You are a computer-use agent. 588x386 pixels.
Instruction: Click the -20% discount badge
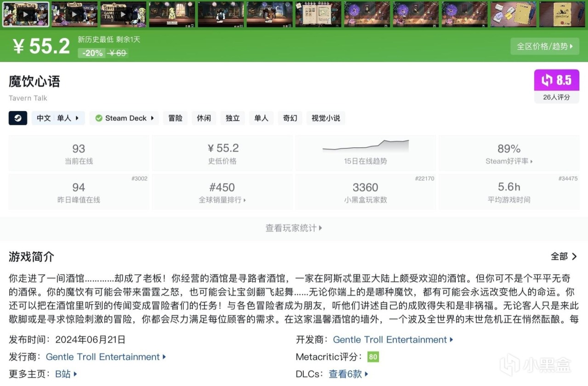(92, 53)
